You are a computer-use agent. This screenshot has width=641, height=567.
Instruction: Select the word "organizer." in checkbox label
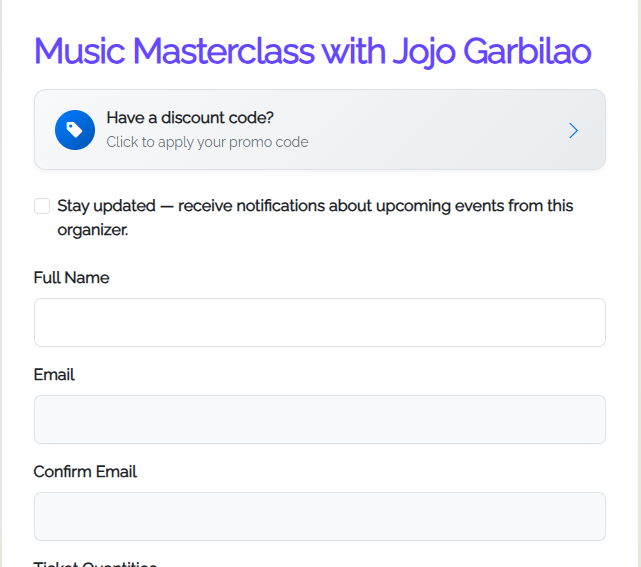93,230
